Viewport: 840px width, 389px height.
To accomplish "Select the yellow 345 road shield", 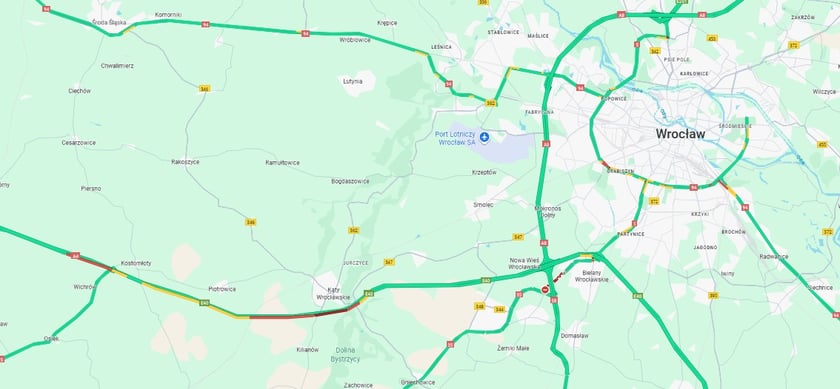I will (x=204, y=88).
